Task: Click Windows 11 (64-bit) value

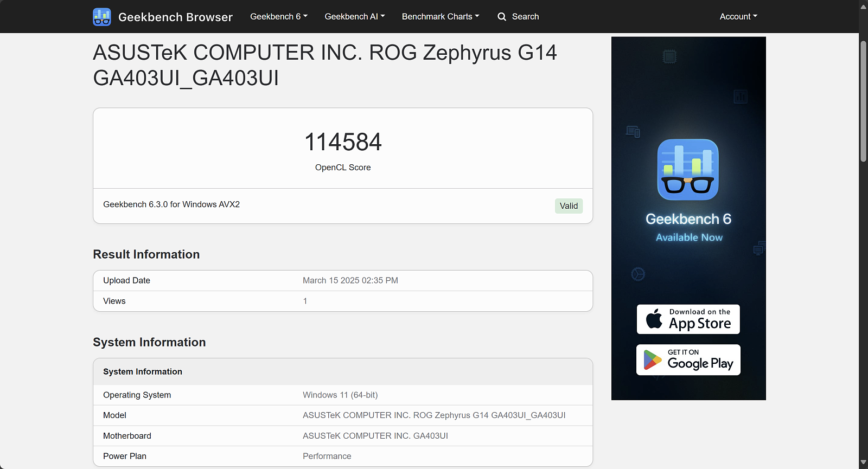Action: (340, 395)
